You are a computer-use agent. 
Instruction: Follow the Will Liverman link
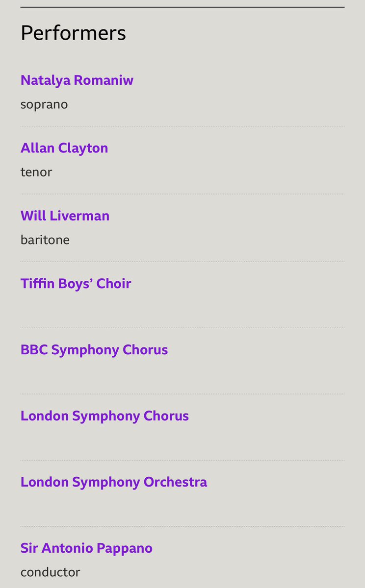click(x=65, y=216)
